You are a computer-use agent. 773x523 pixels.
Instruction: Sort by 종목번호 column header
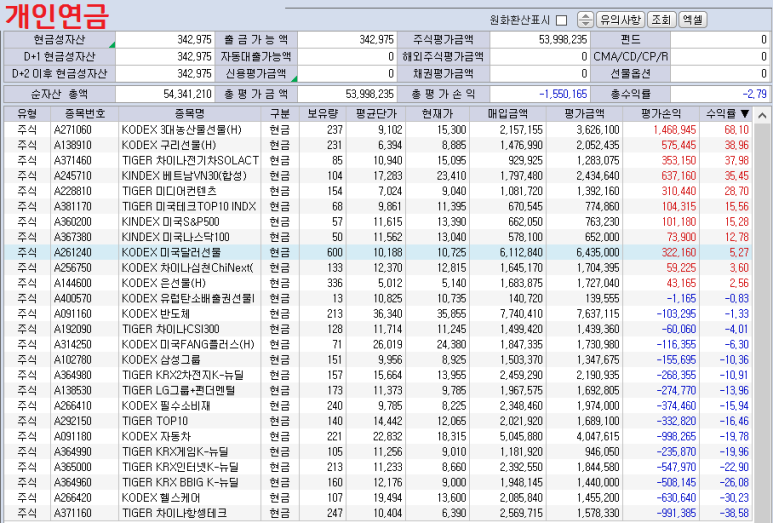(84, 114)
